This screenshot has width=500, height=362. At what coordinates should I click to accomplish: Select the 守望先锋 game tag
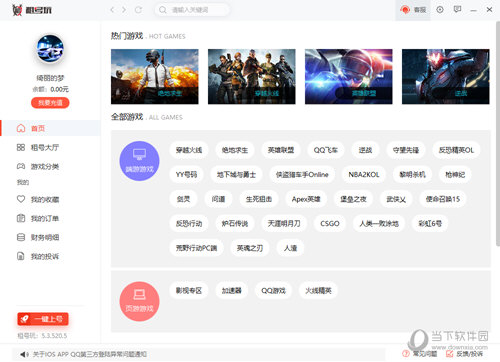406,150
